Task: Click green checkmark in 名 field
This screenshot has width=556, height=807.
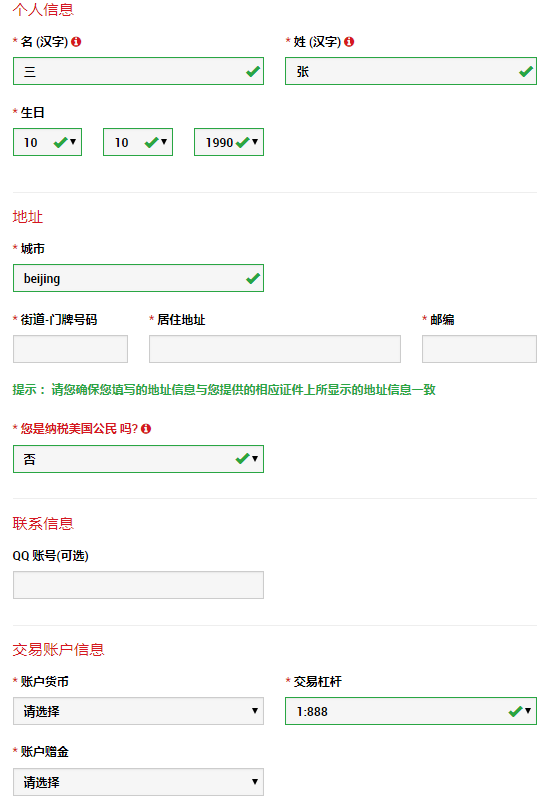Action: 253,72
